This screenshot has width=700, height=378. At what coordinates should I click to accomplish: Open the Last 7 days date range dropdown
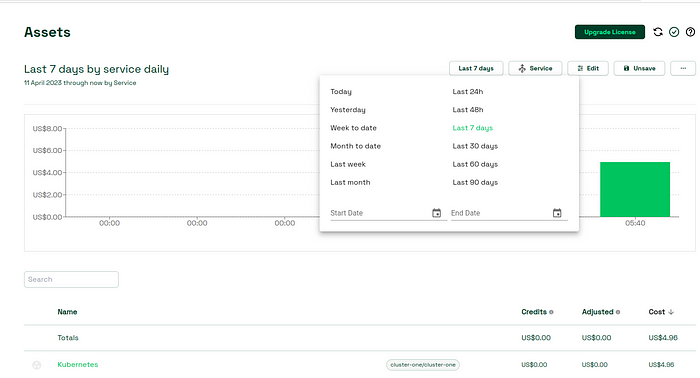coord(476,68)
